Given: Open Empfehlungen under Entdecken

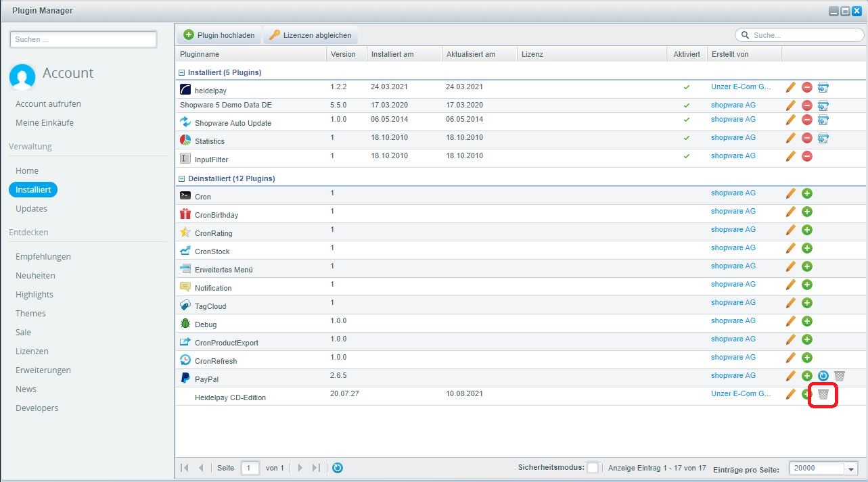Looking at the screenshot, I should click(x=43, y=257).
